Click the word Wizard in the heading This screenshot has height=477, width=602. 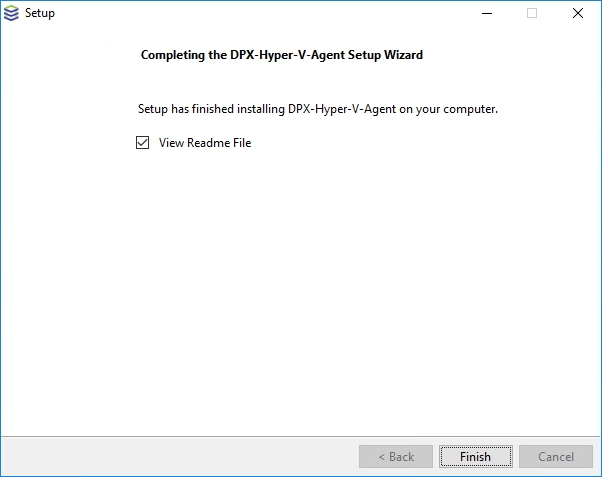pos(402,55)
